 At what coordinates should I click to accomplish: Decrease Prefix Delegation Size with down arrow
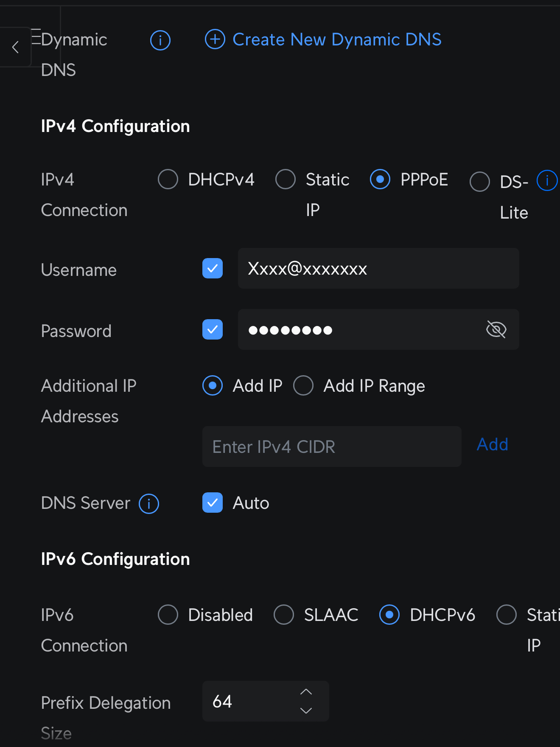(x=306, y=710)
